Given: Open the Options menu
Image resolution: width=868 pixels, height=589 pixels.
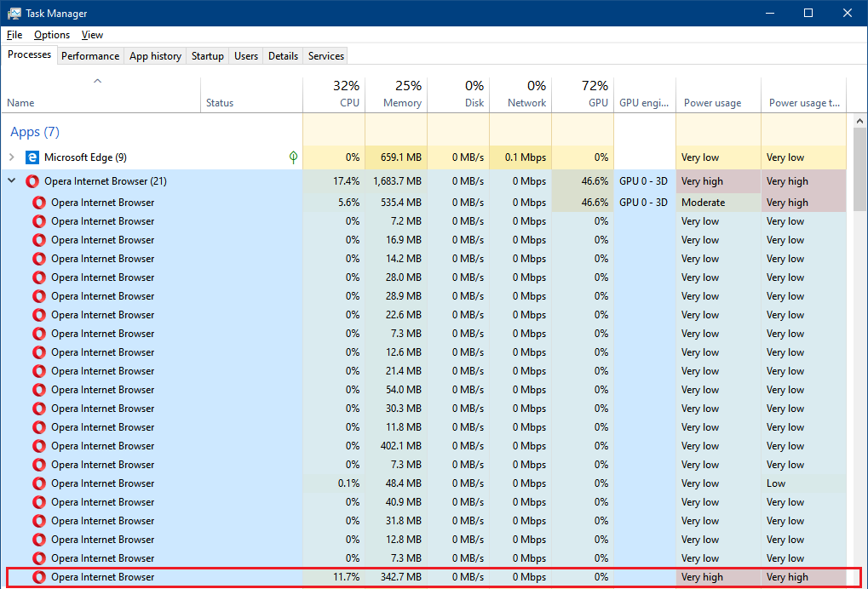Looking at the screenshot, I should [x=52, y=35].
